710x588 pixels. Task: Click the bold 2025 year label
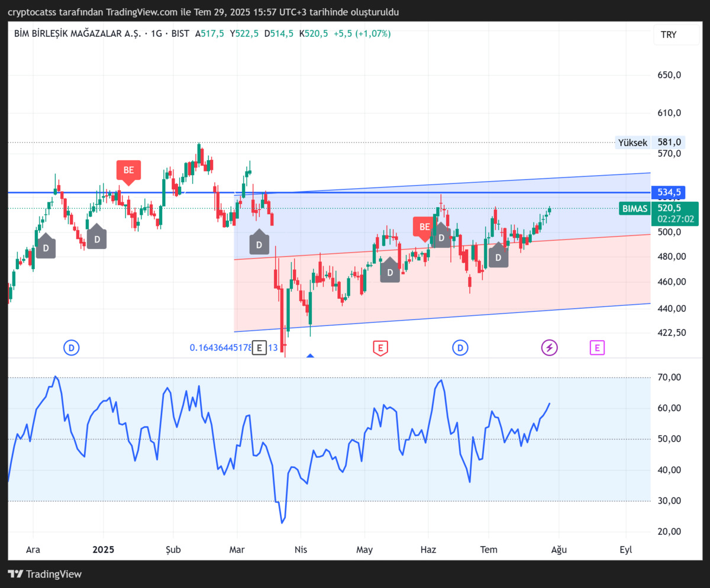coord(104,550)
